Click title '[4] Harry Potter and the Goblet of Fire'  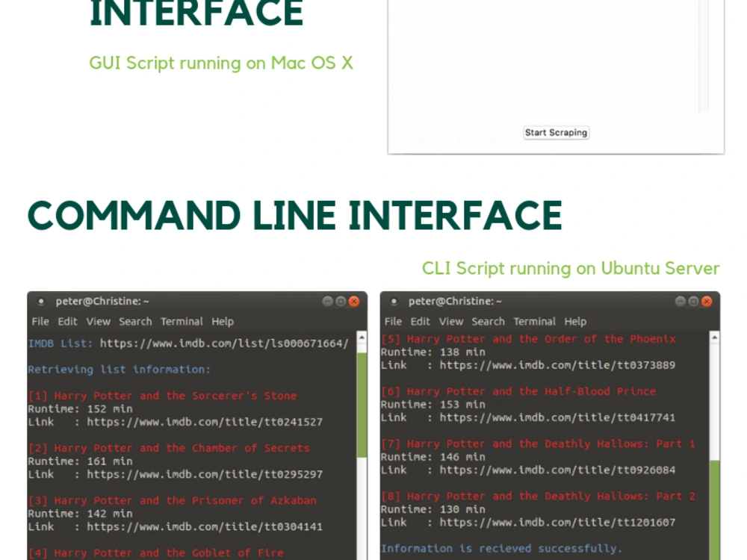point(156,553)
